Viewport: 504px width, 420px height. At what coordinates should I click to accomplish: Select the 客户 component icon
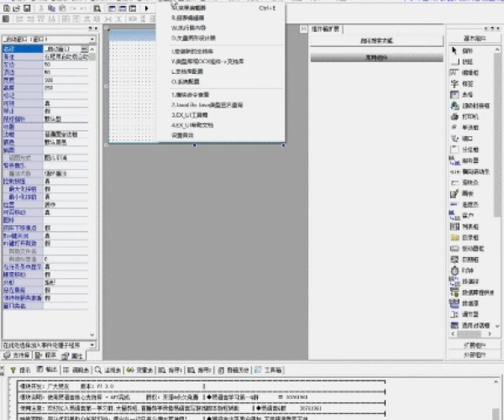(454, 215)
